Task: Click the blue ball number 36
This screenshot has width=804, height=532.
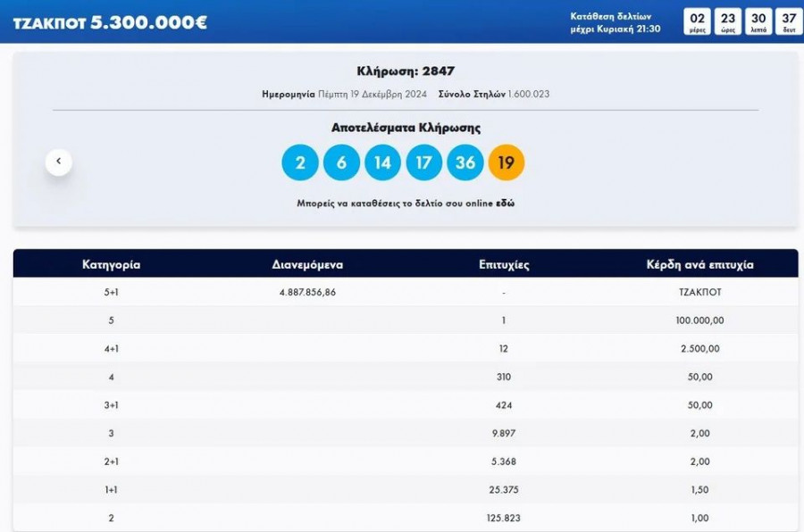Action: pos(465,162)
